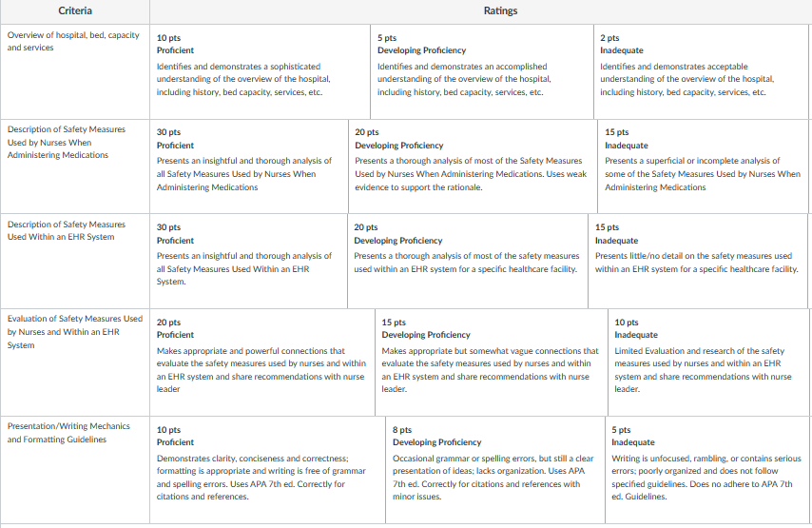This screenshot has width=812, height=528.
Task: Select 10 pts Inadequate in Evaluation row
Action: [708, 362]
